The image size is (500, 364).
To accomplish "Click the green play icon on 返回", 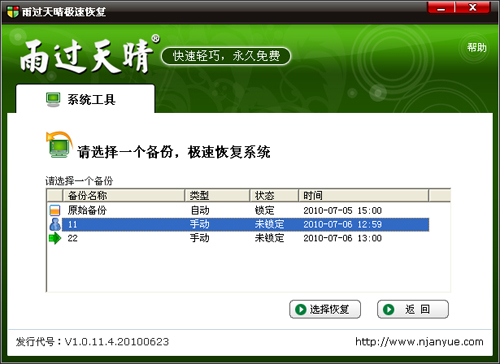I will tap(388, 309).
